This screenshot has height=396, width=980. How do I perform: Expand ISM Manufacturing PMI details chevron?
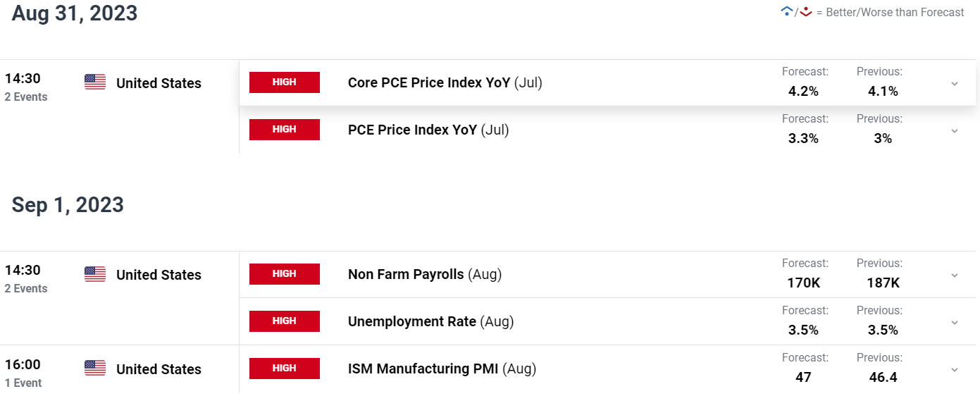pos(955,369)
